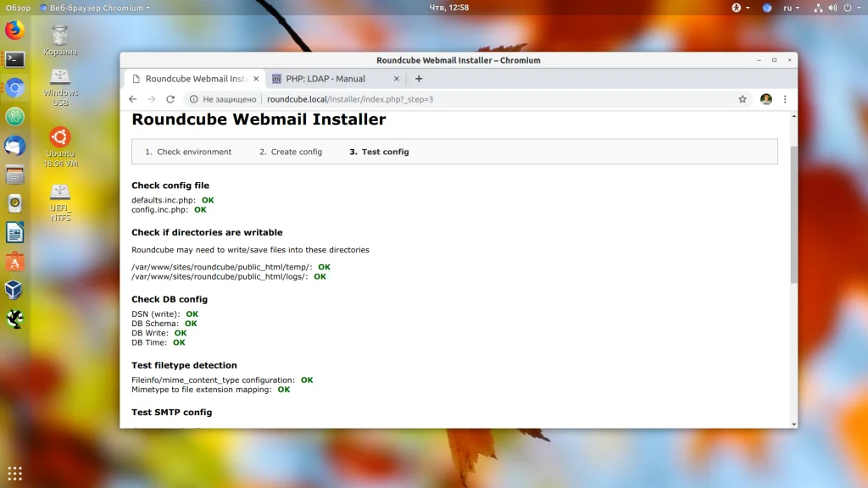868x488 pixels.
Task: Go back in Chromium
Action: pyautogui.click(x=133, y=99)
